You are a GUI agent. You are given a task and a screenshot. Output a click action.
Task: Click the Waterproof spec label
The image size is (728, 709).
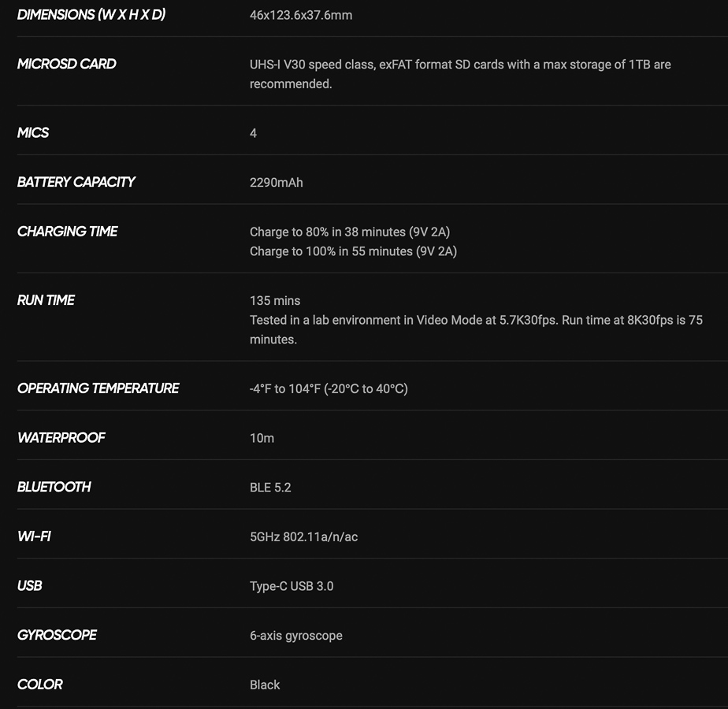[x=61, y=437]
